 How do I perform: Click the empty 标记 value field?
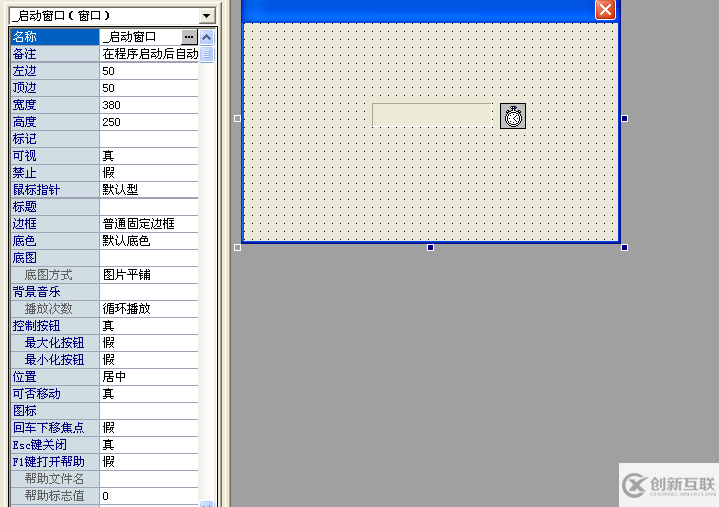(149, 139)
